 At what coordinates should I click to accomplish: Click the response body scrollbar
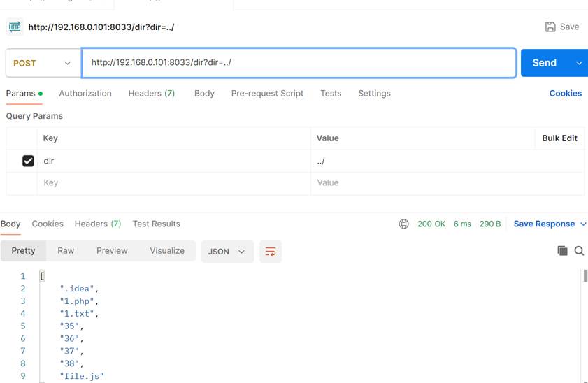pos(585,276)
